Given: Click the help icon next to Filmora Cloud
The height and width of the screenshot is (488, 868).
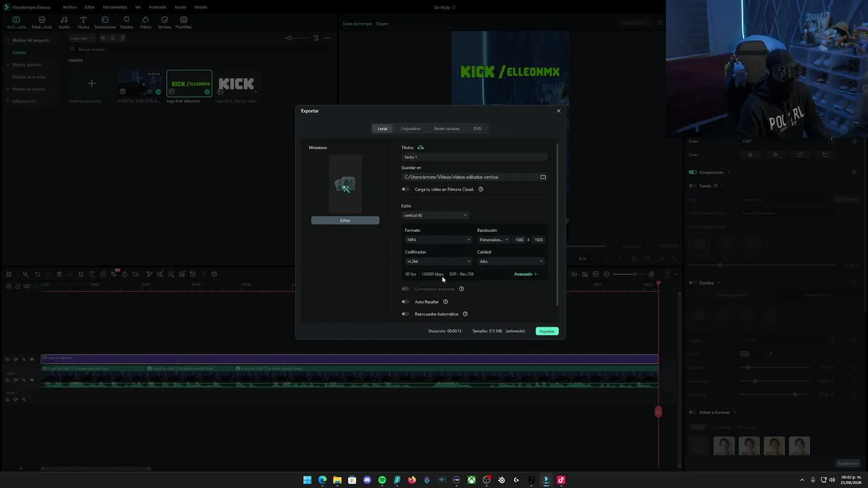Looking at the screenshot, I should [481, 189].
